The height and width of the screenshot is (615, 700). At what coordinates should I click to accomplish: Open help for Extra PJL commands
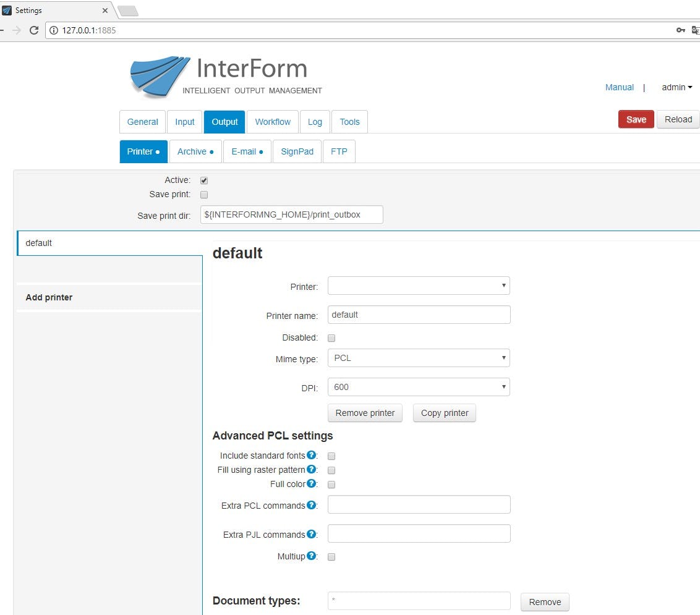pos(311,533)
